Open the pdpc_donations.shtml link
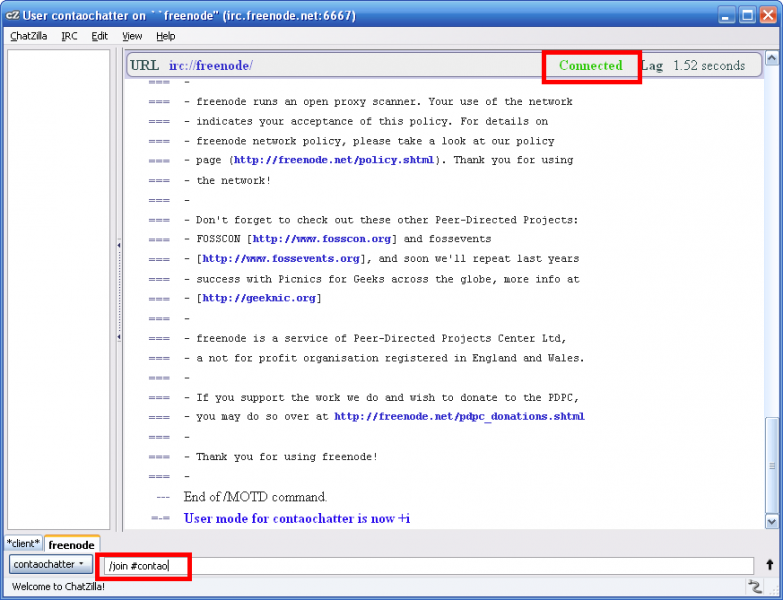Viewport: 783px width, 600px height. coord(459,417)
